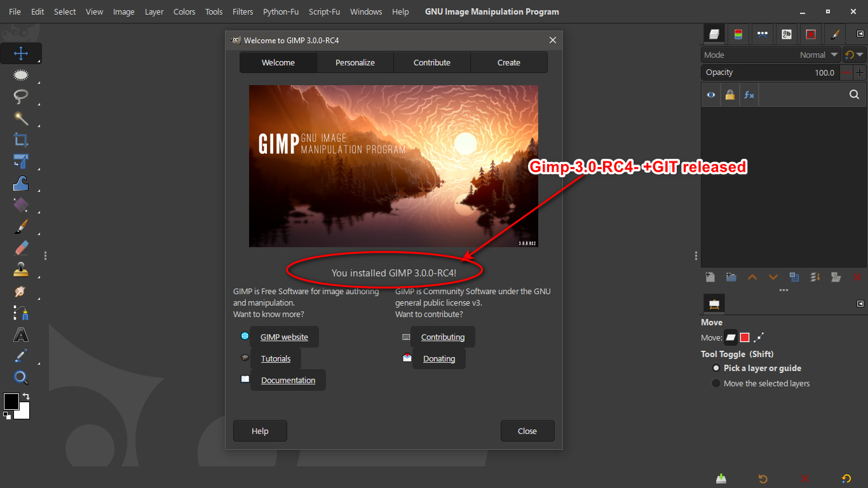868x488 pixels.
Task: Reset colors to default black and white
Action: point(7,416)
